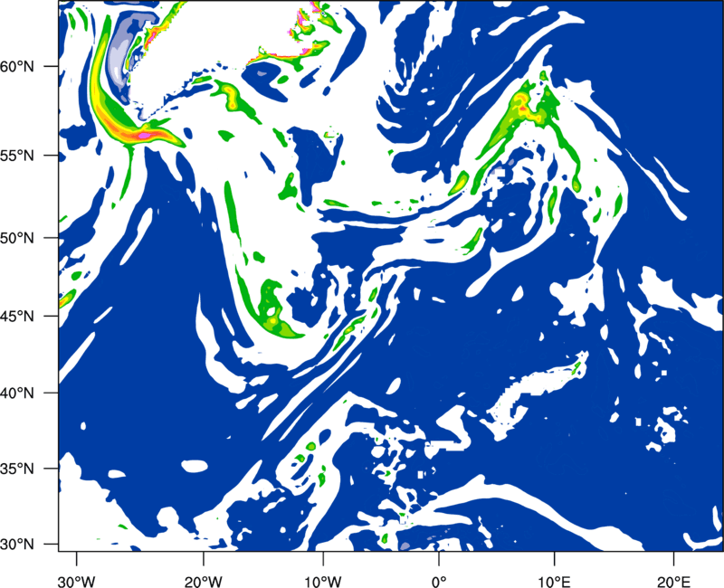Click the 40°N latitude label

17,393
